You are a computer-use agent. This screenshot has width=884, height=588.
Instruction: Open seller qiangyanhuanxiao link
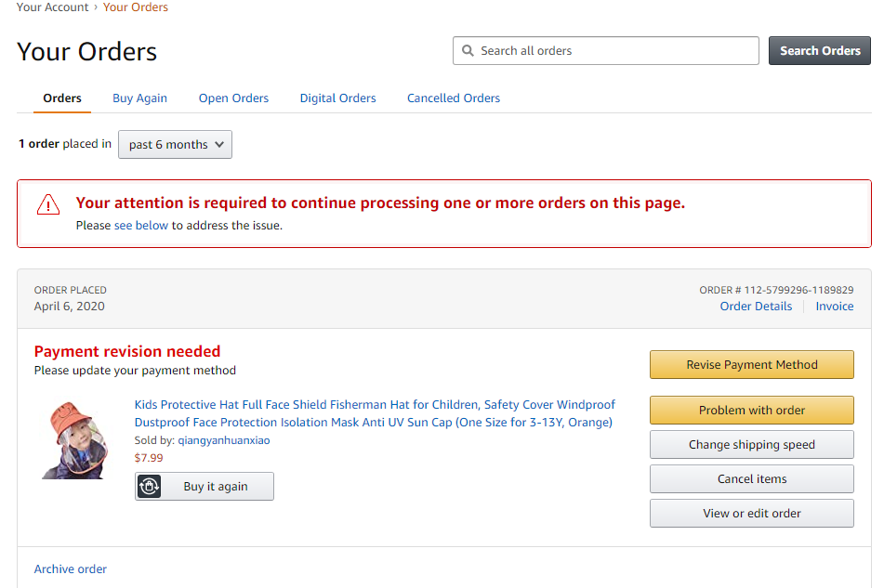[223, 440]
